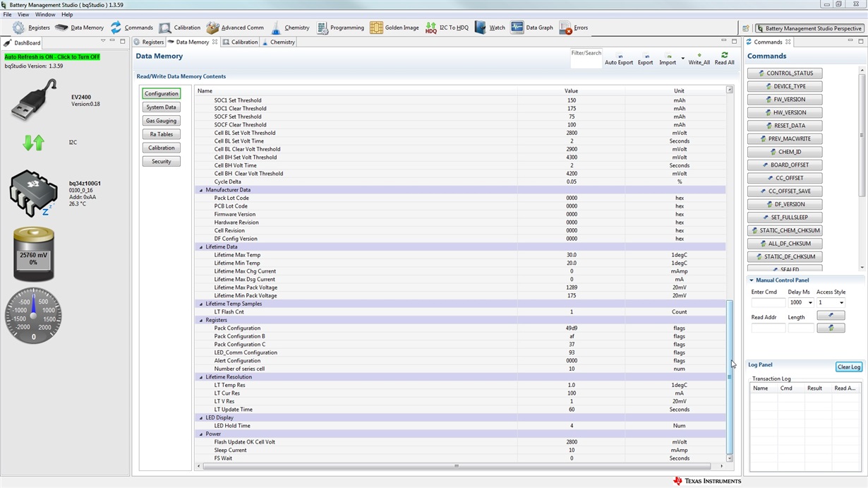
Task: Click the manual read command button
Action: click(831, 328)
